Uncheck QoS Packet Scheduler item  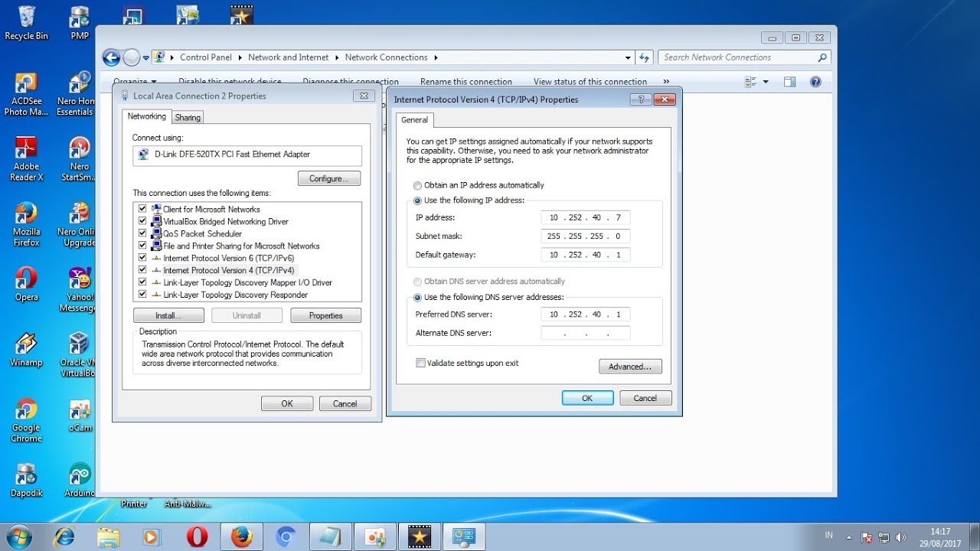coord(142,233)
